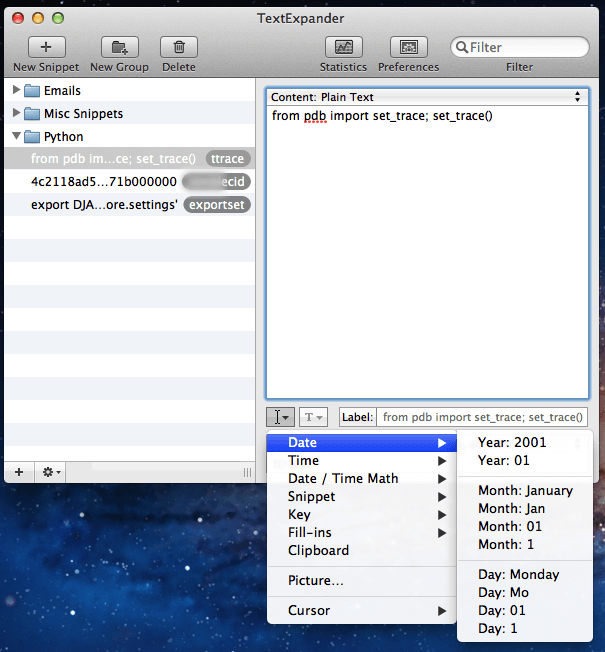Viewport: 605px width, 652px height.
Task: Open the Key submenu
Action: tap(362, 515)
